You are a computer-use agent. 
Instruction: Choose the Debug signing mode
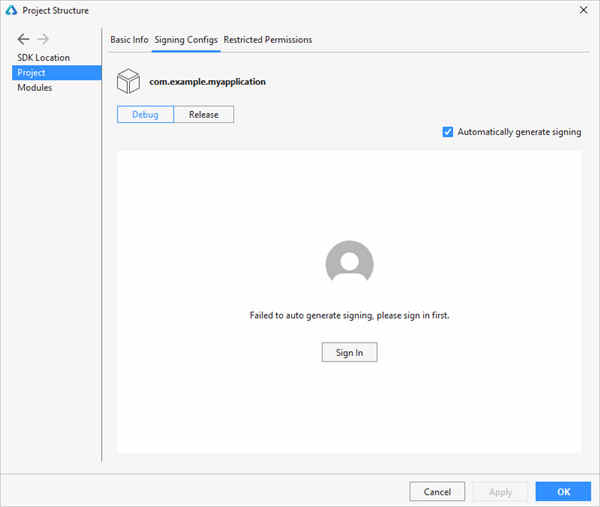(x=145, y=114)
